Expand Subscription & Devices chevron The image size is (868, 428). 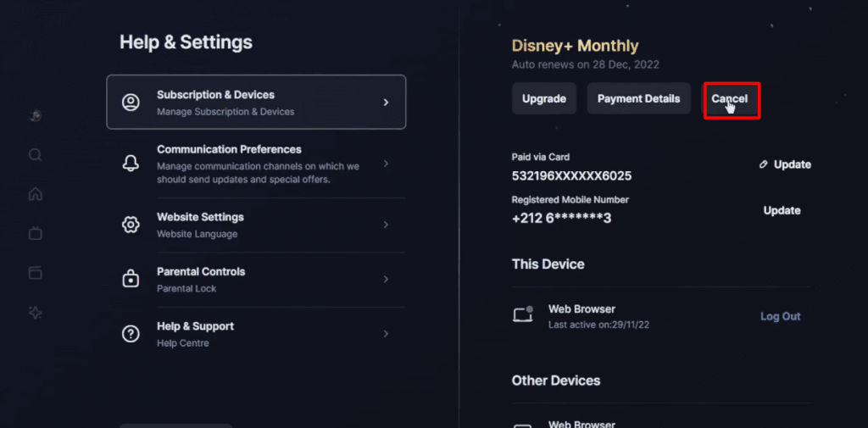(386, 103)
